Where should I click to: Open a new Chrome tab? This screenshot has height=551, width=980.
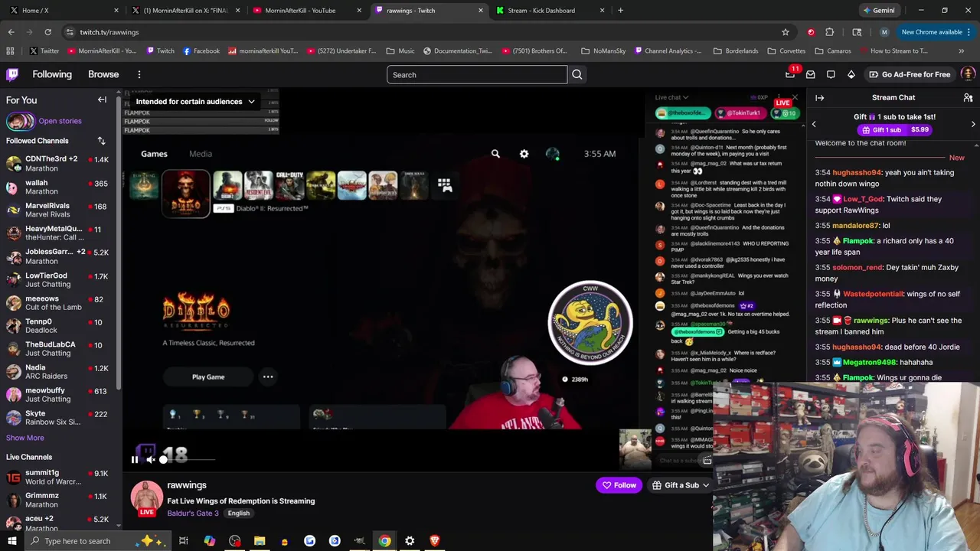(x=620, y=11)
